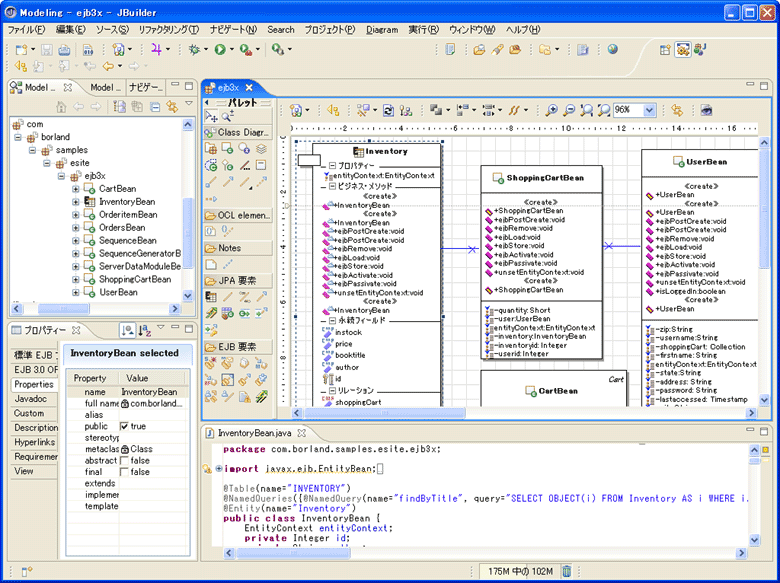This screenshot has width=780, height=583.
Task: Open the zoom percentage 96% dropdown
Action: pyautogui.click(x=649, y=110)
